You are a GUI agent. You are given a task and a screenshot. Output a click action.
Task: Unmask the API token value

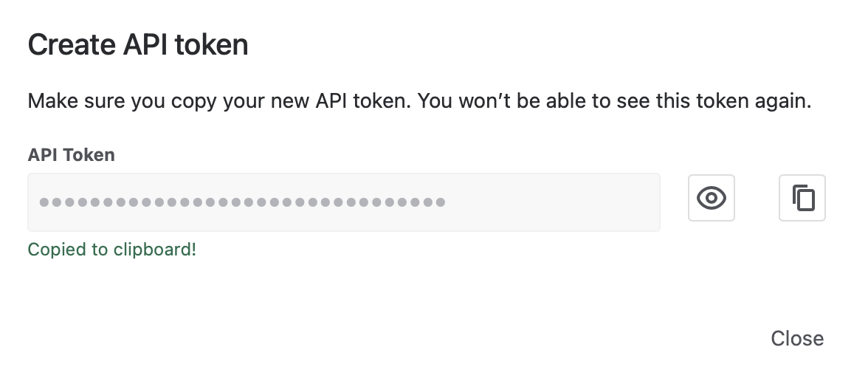[x=712, y=198]
